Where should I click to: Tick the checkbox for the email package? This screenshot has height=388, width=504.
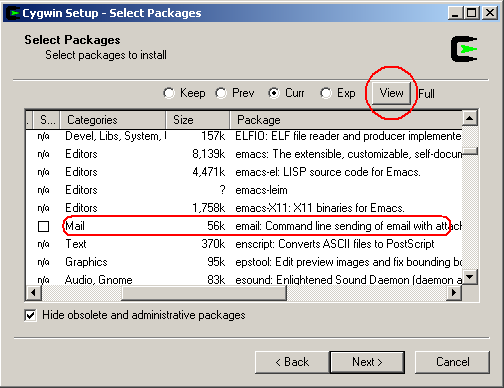pyautogui.click(x=43, y=226)
